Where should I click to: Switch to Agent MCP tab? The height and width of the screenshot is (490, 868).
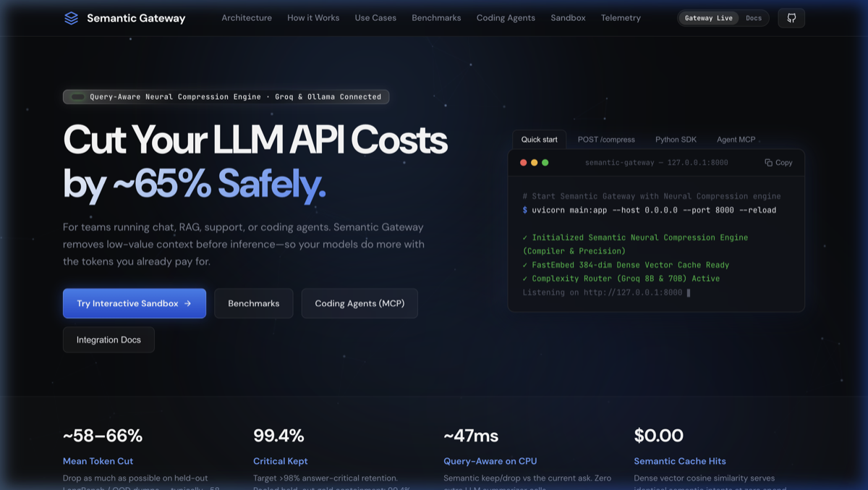pyautogui.click(x=736, y=139)
